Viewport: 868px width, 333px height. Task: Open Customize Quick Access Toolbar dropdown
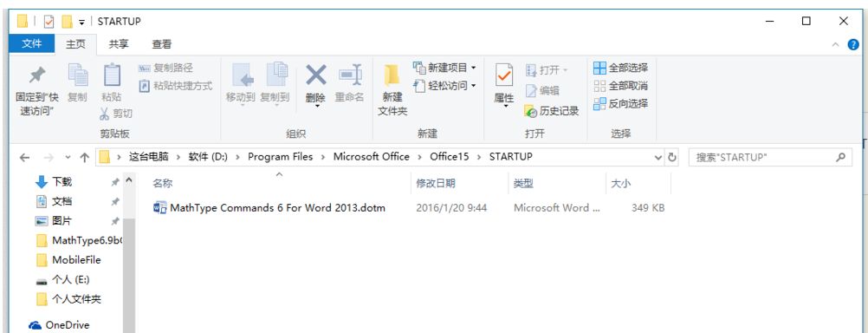pyautogui.click(x=81, y=23)
